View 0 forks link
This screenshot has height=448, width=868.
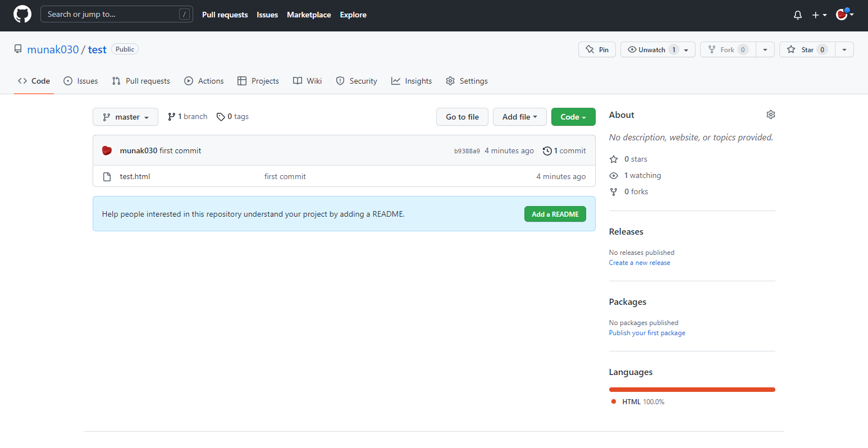629,191
